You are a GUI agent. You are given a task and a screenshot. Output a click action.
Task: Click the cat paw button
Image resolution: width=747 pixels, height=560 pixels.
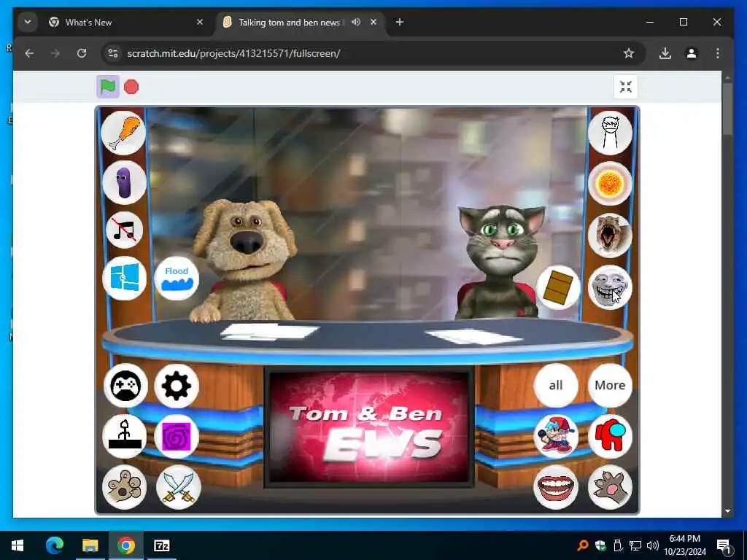(x=611, y=487)
